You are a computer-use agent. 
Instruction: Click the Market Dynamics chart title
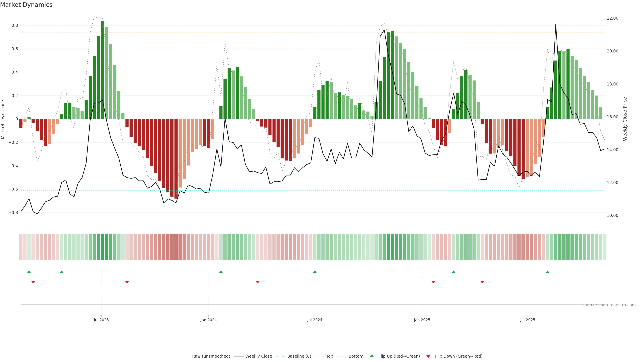26,5
